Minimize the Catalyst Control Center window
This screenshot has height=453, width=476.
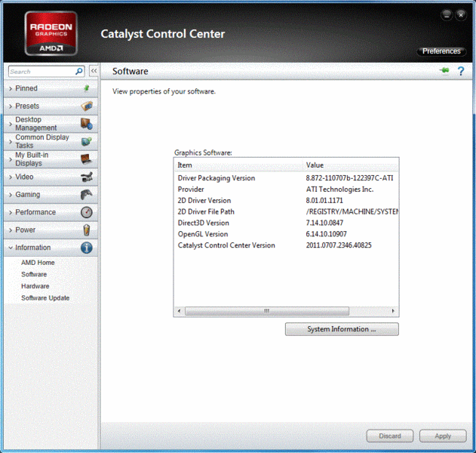447,15
